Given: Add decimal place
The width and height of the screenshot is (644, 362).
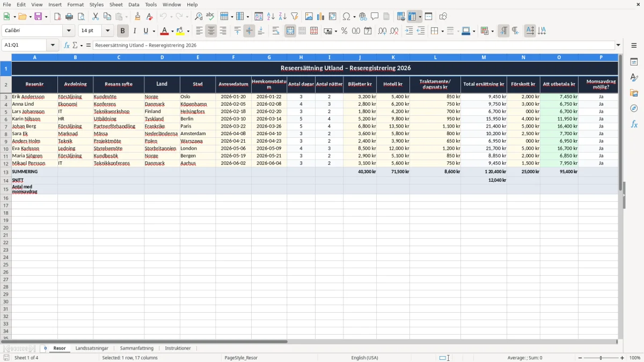Looking at the screenshot, I should pos(382,31).
